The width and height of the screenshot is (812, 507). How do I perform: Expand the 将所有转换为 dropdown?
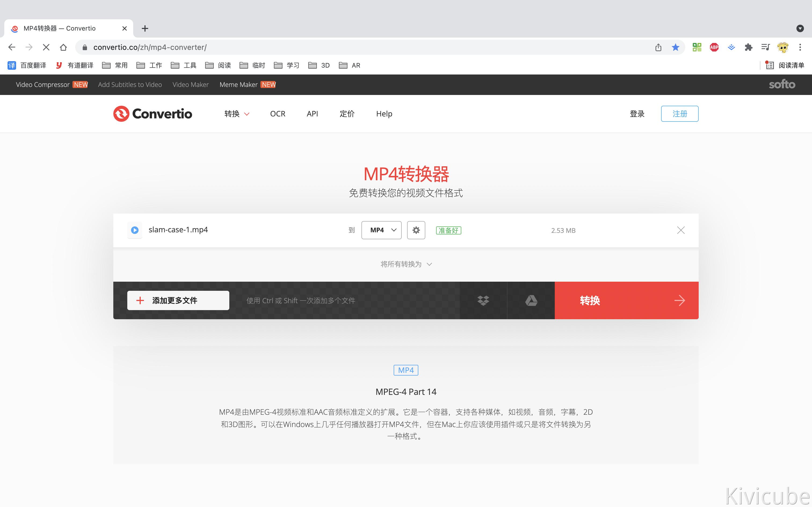[x=406, y=264]
